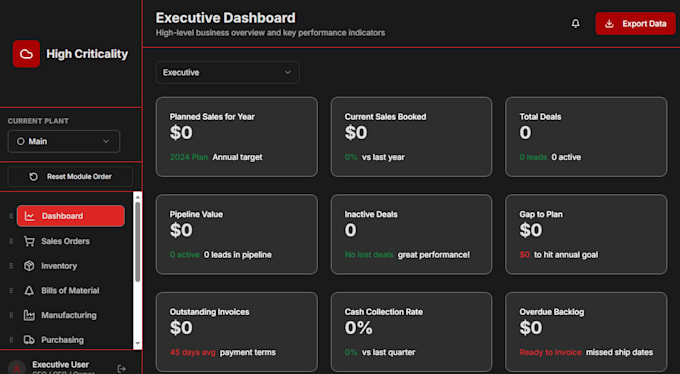
Task: Click the Inventory box icon
Action: pos(29,266)
